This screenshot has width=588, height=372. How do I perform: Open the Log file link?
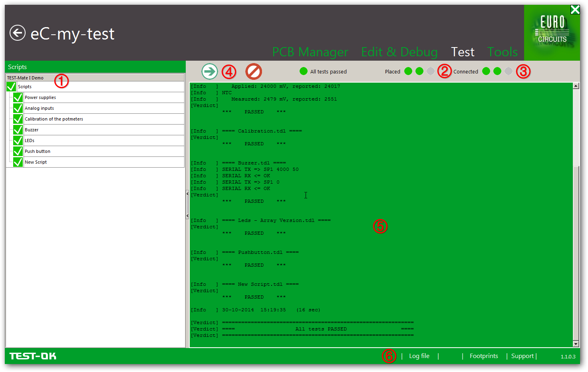(x=419, y=356)
